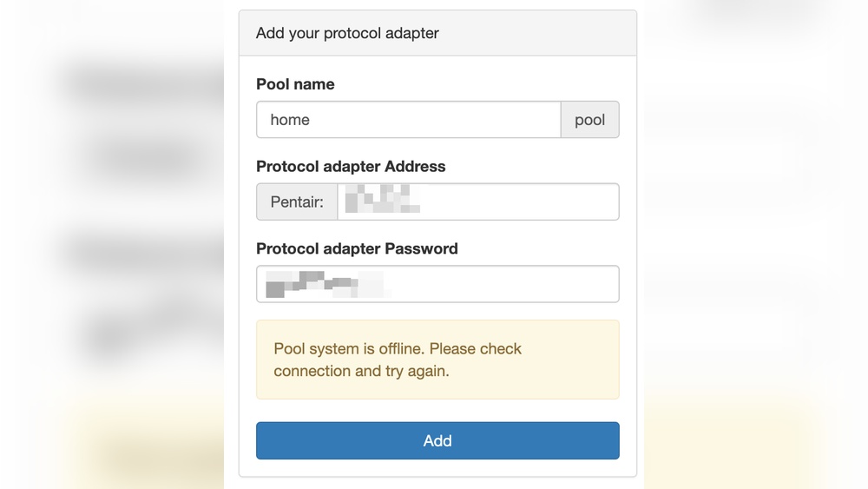Click the "Protocol adapter Address" label
868x489 pixels.
(351, 167)
